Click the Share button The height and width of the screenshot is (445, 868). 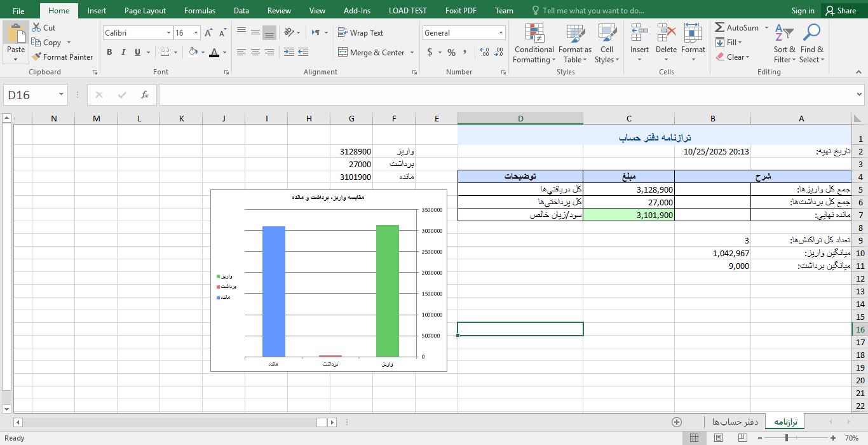[840, 11]
